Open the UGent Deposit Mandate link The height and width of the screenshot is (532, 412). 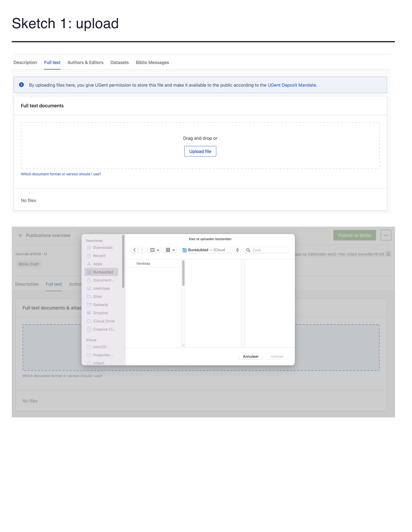point(292,85)
